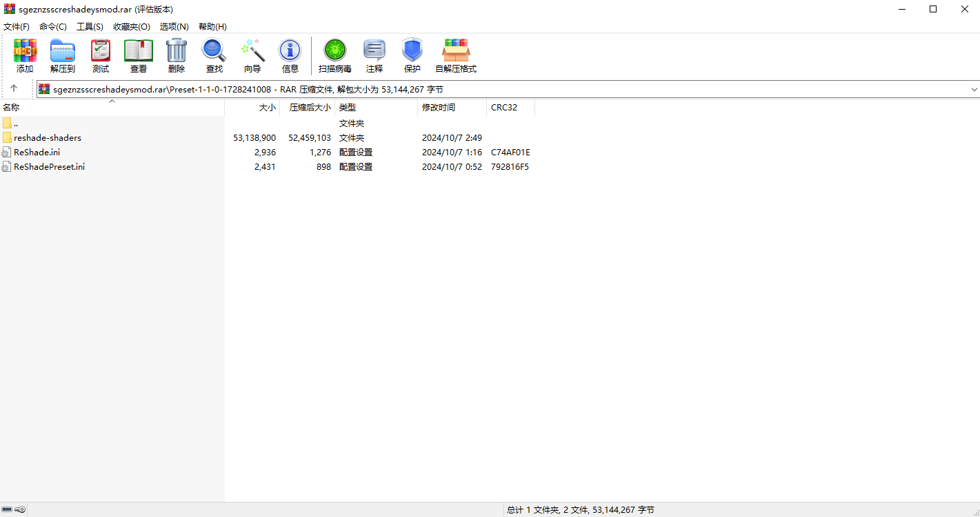Viewport: 980px width, 517px height.
Task: Click modified time 2024/10/7 0:52
Action: tap(452, 166)
